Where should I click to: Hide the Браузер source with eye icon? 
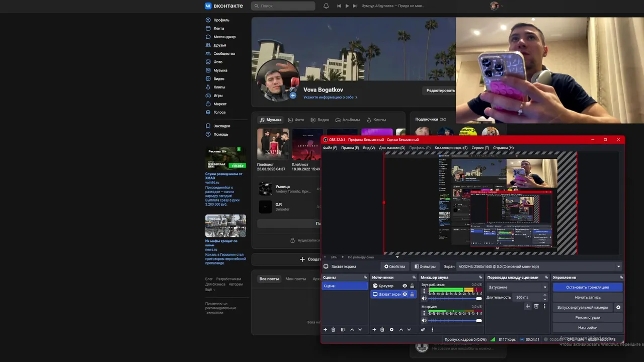[x=405, y=286]
